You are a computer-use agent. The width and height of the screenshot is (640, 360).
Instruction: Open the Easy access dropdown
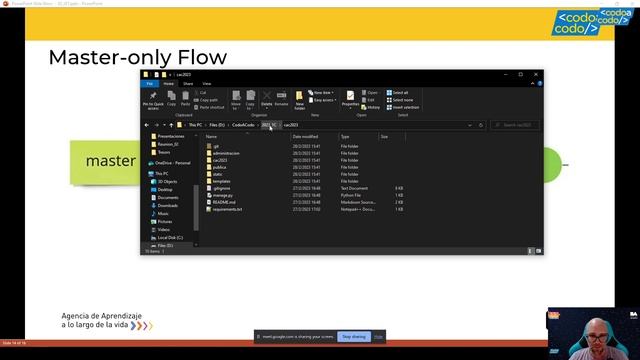tap(322, 100)
